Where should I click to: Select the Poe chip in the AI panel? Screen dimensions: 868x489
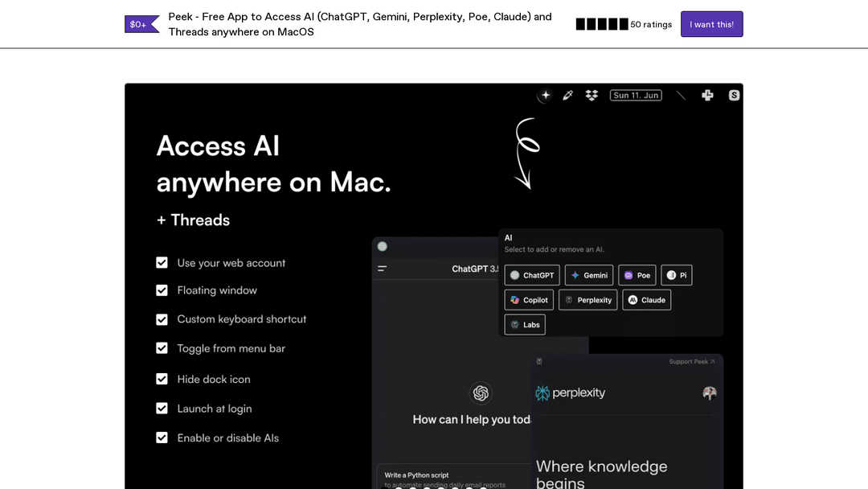(x=637, y=275)
